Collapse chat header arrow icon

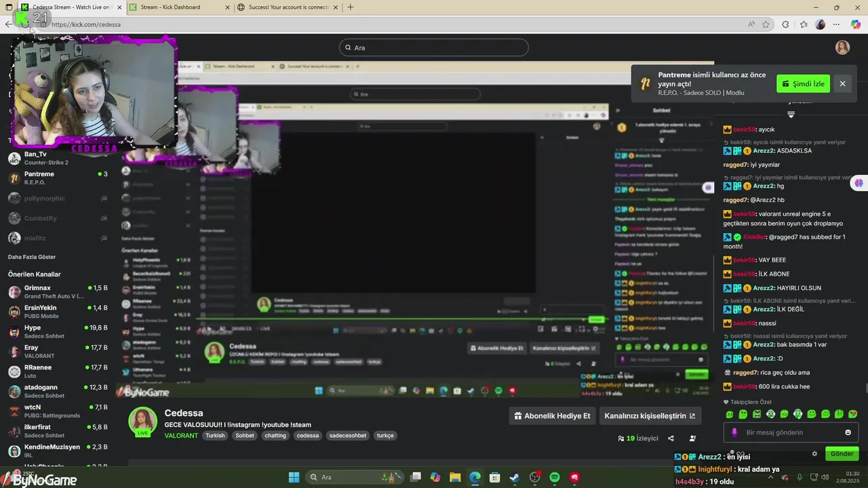click(x=791, y=115)
